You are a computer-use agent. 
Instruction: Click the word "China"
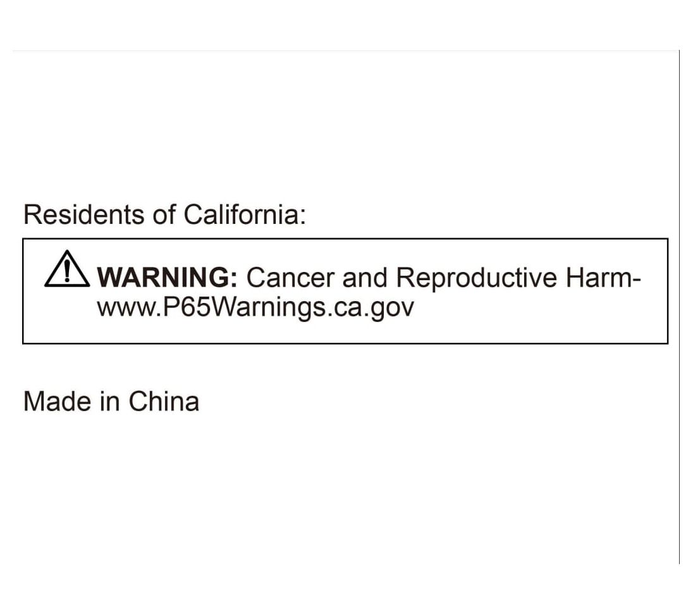164,402
